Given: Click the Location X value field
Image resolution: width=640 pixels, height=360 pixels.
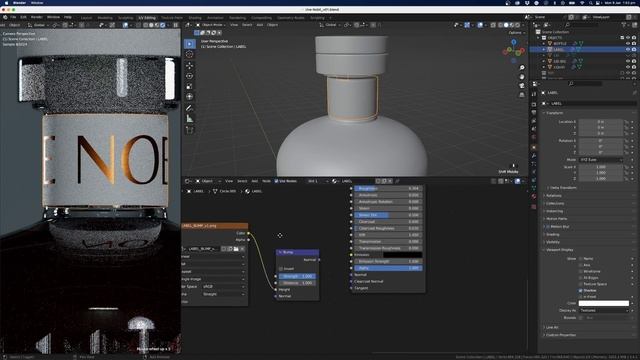Looking at the screenshot, I should tap(600, 122).
